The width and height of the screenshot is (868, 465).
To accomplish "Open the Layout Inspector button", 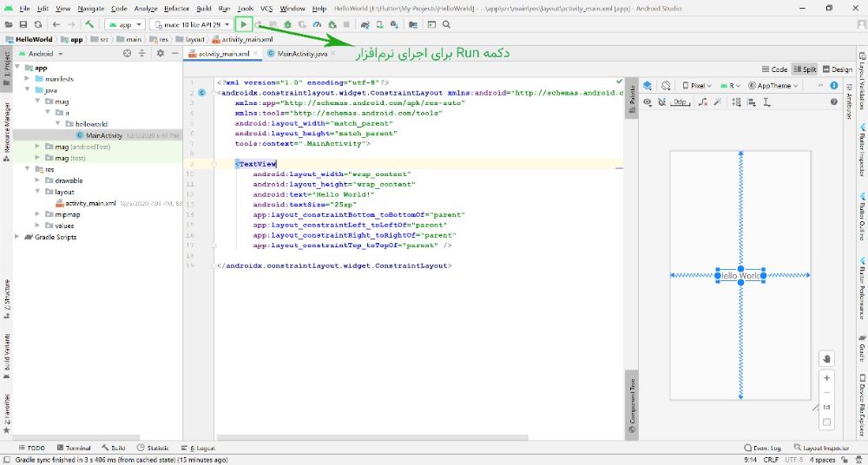I will (821, 448).
